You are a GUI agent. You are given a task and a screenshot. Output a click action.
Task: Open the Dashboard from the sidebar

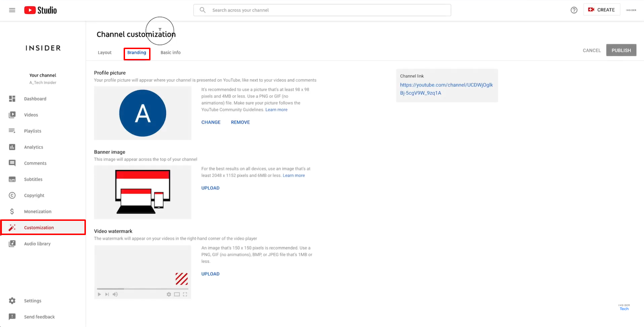click(12, 99)
